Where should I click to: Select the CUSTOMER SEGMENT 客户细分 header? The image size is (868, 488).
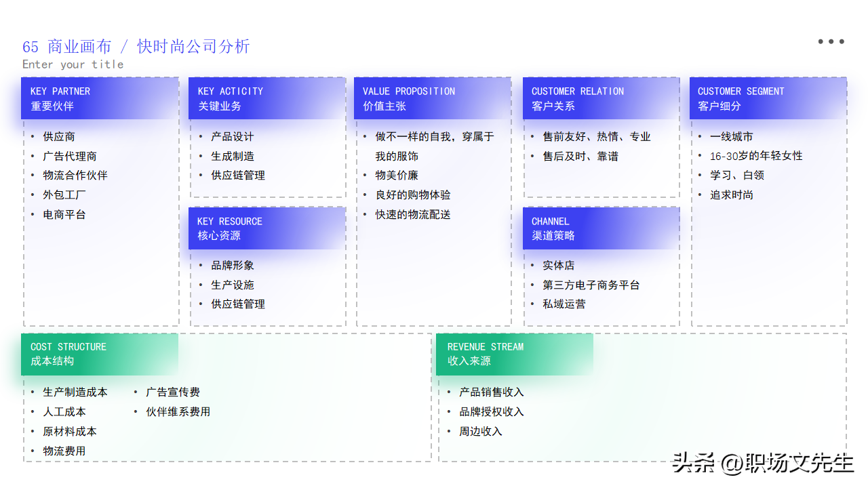(768, 98)
